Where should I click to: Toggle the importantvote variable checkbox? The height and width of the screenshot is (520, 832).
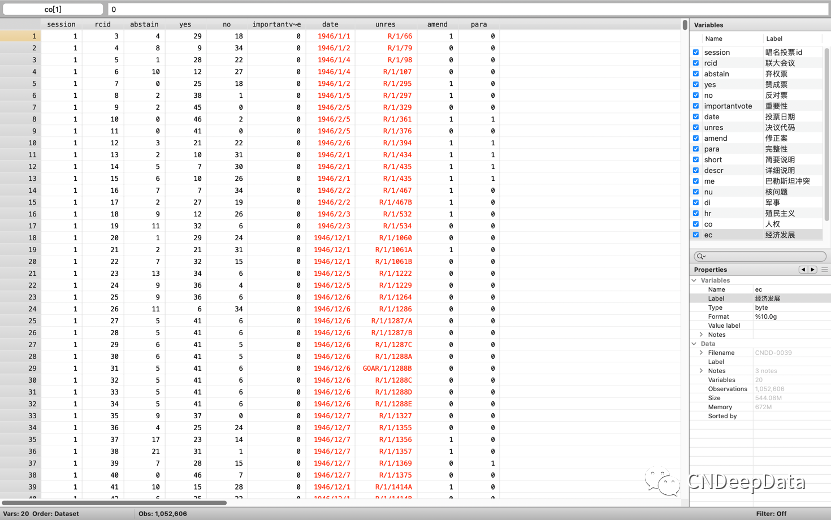[696, 106]
